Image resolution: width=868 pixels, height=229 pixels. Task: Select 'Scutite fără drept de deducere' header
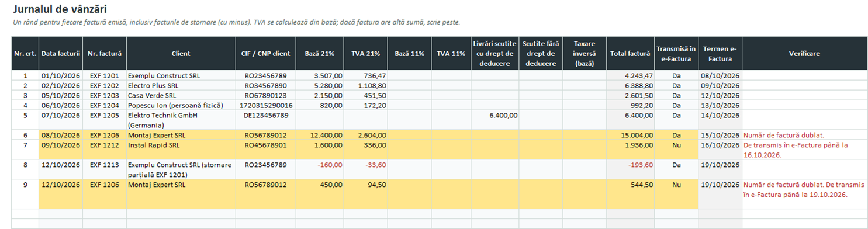pyautogui.click(x=541, y=53)
